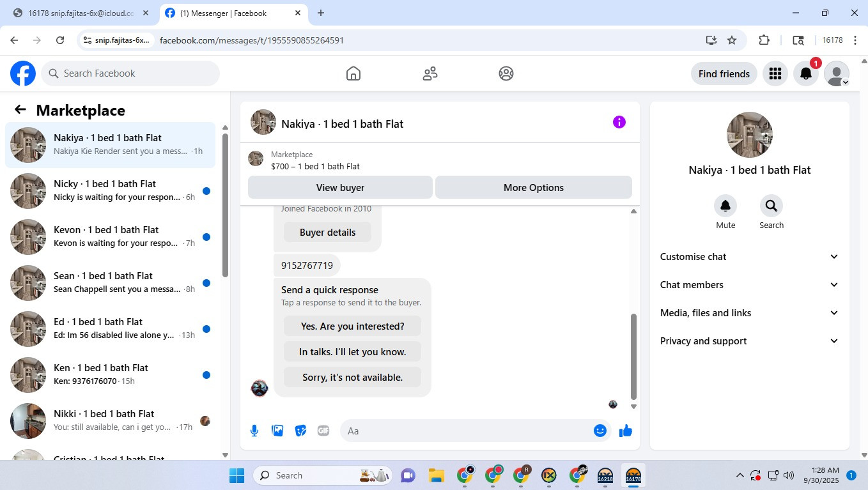
Task: Switch to the 16178 snip.fajitas iCloud tab
Action: (x=80, y=13)
